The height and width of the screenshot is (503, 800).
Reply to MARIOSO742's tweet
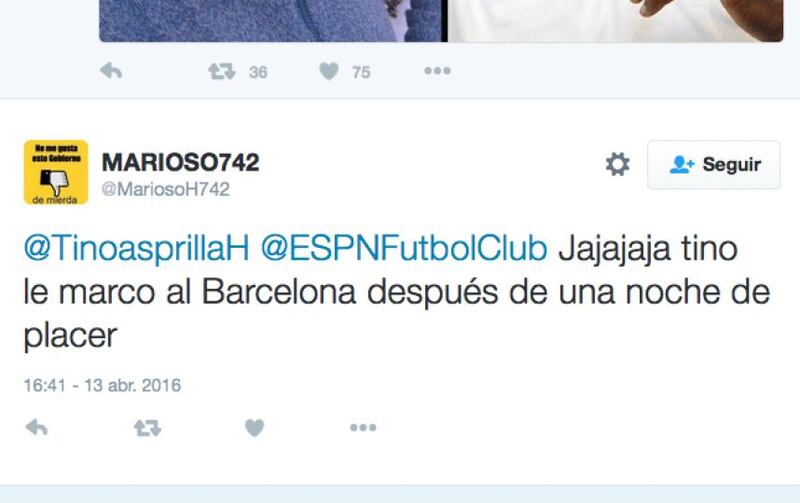coord(37,427)
